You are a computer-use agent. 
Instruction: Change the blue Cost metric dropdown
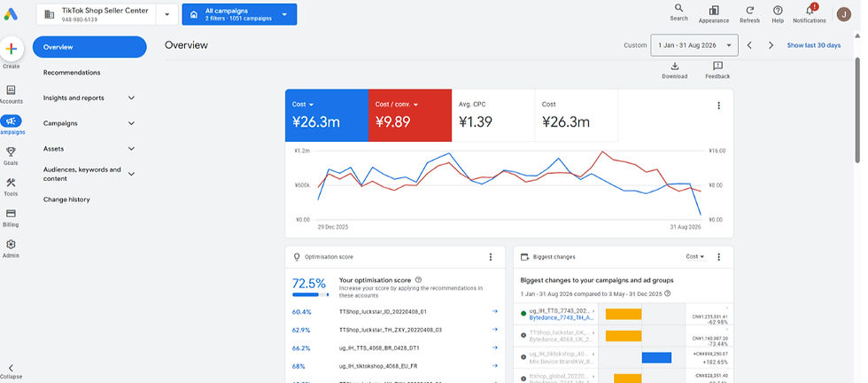click(303, 105)
